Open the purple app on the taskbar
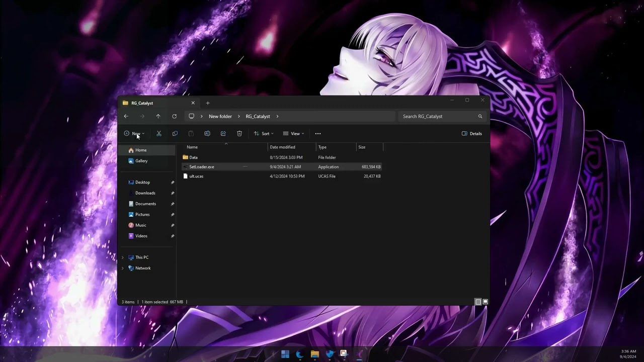 click(359, 354)
